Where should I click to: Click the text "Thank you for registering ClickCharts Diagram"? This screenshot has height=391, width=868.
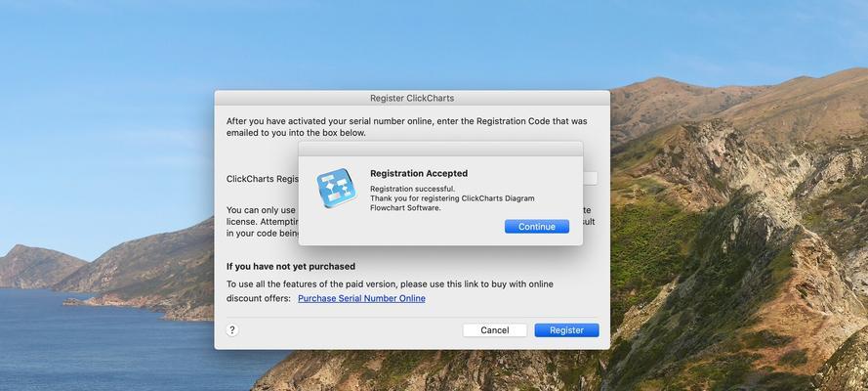[x=452, y=198]
